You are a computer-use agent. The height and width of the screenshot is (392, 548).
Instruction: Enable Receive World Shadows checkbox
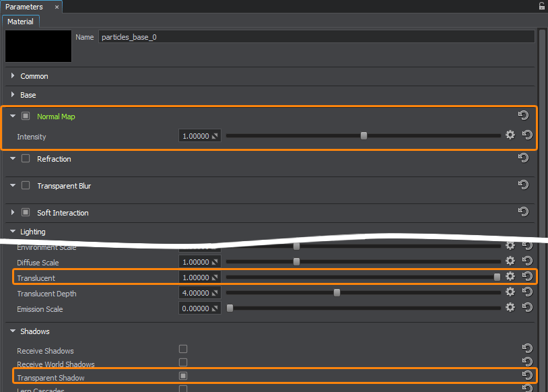[183, 362]
